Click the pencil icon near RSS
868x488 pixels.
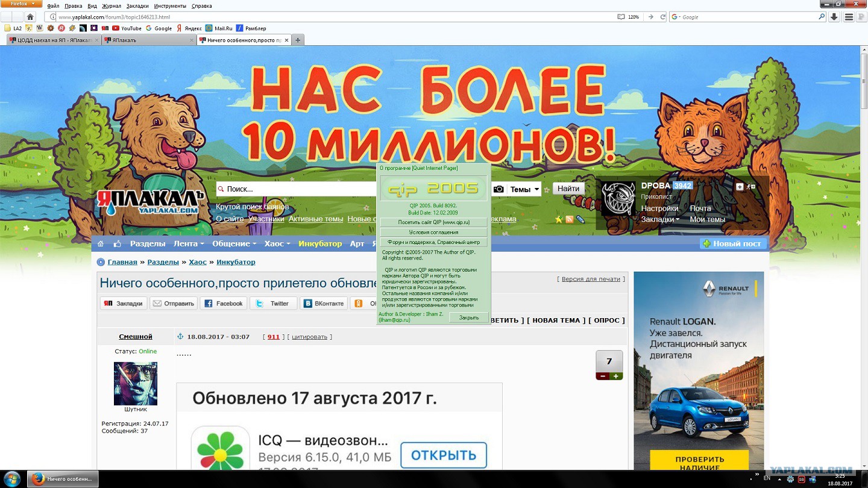click(580, 219)
